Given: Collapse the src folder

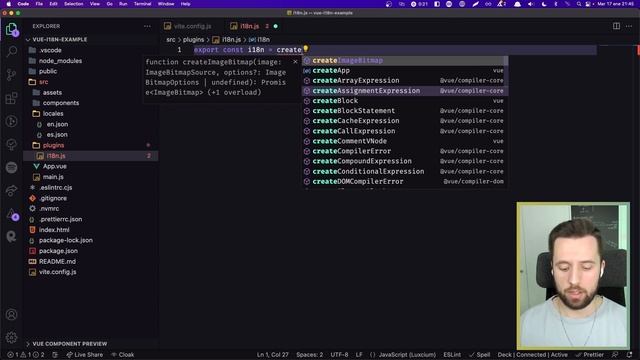Looking at the screenshot, I should tap(91, 82).
